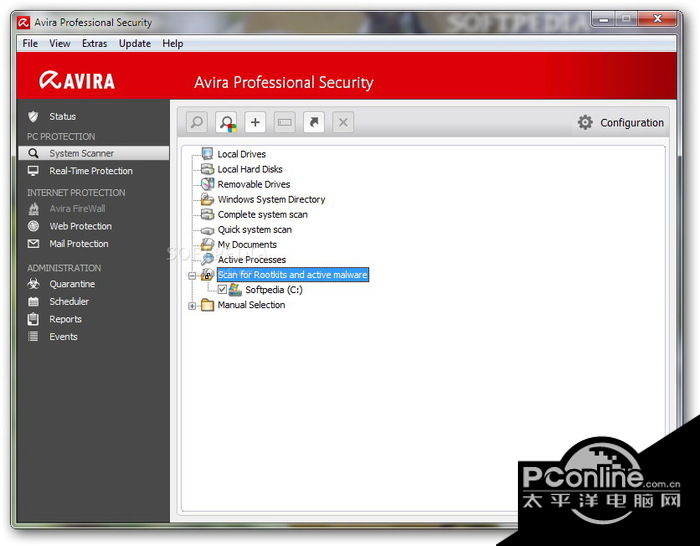Open the Extras menu
700x546 pixels.
point(94,43)
